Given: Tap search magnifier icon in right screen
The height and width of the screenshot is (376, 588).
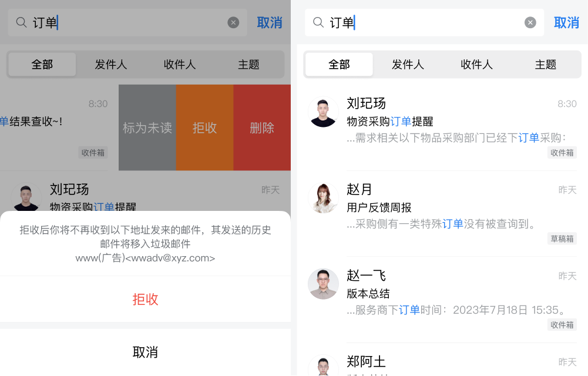Looking at the screenshot, I should pos(318,22).
